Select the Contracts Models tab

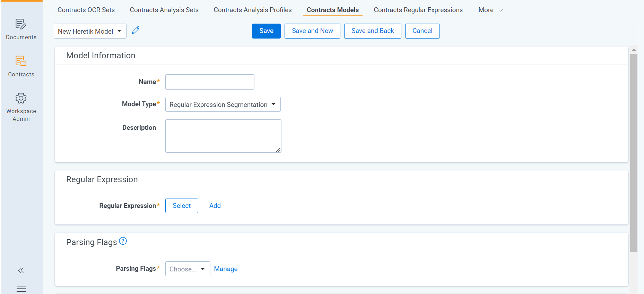point(333,10)
